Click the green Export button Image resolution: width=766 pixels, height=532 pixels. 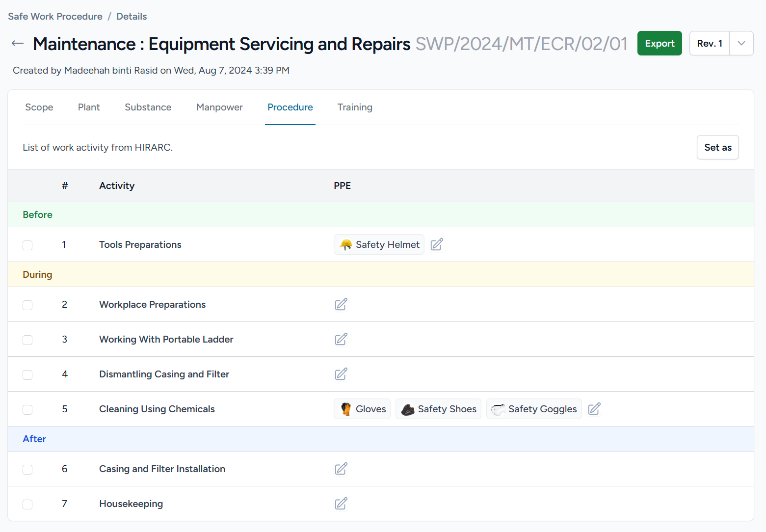pos(660,43)
